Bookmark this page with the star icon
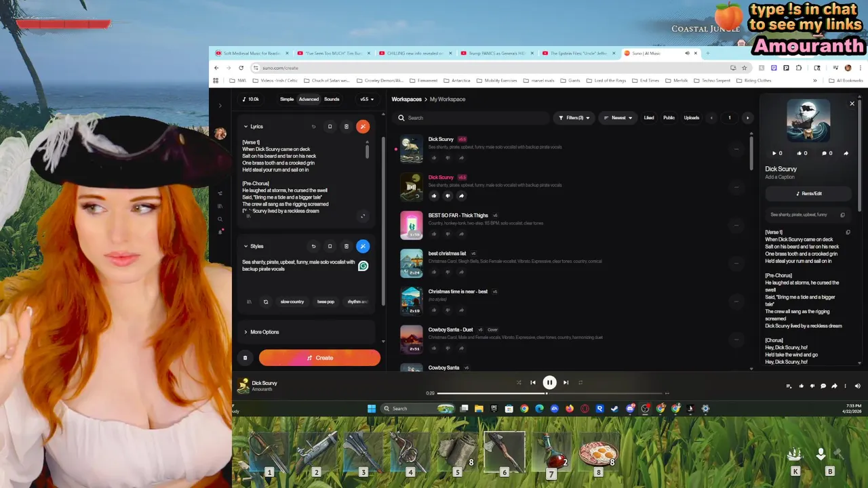 tap(744, 68)
